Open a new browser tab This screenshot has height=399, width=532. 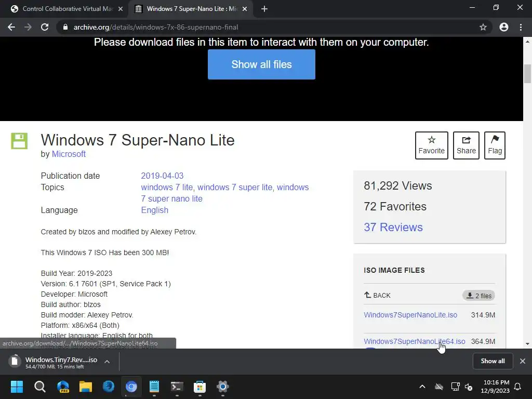264,9
